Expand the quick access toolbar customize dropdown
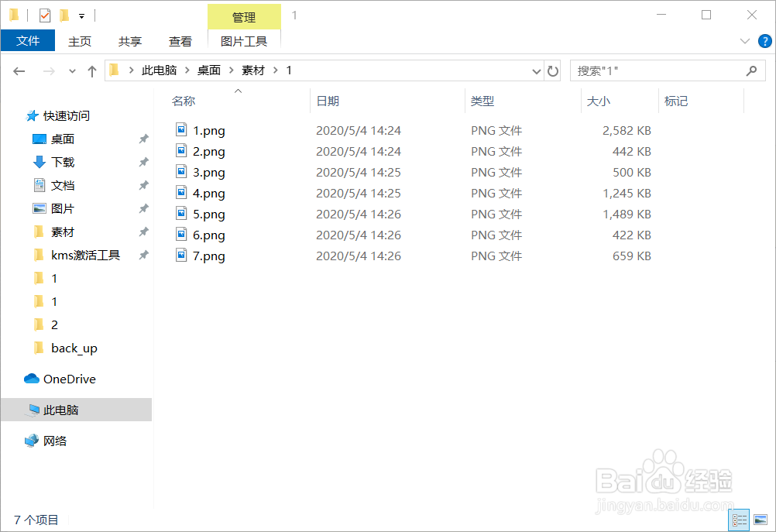 tap(81, 15)
